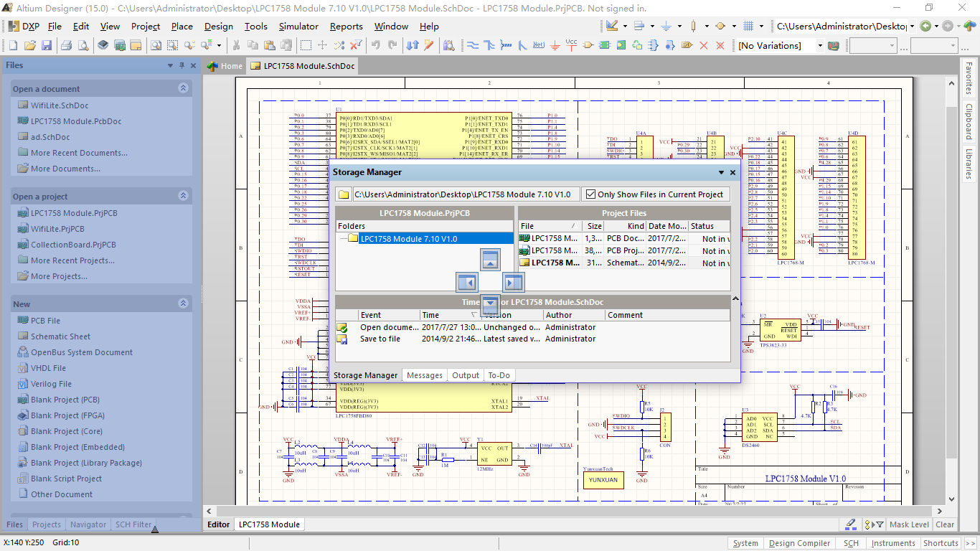Image resolution: width=980 pixels, height=551 pixels.
Task: Close the Storage Manager panel
Action: [x=732, y=172]
